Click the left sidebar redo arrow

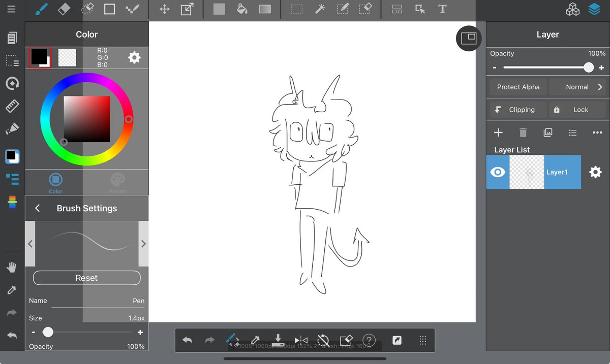(12, 313)
